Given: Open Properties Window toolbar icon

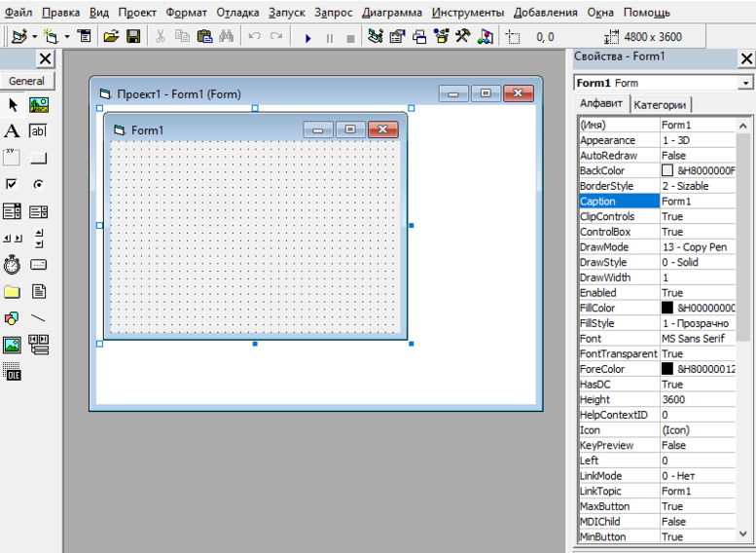Looking at the screenshot, I should (x=397, y=36).
